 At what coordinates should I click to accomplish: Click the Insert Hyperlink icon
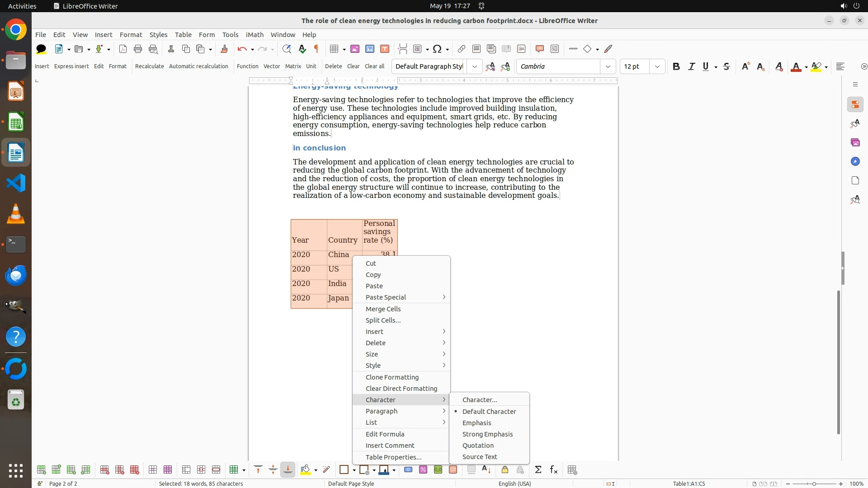tap(461, 49)
